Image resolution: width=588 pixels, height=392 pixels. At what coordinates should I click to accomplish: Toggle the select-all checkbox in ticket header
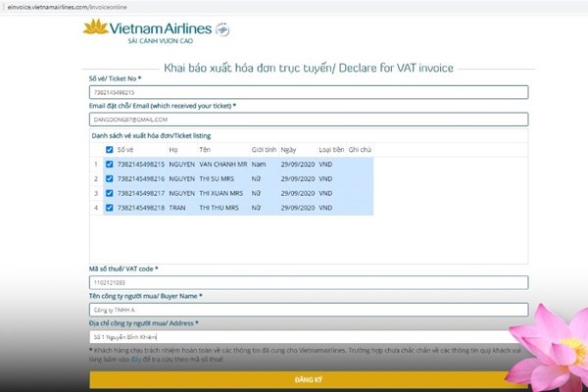(109, 150)
